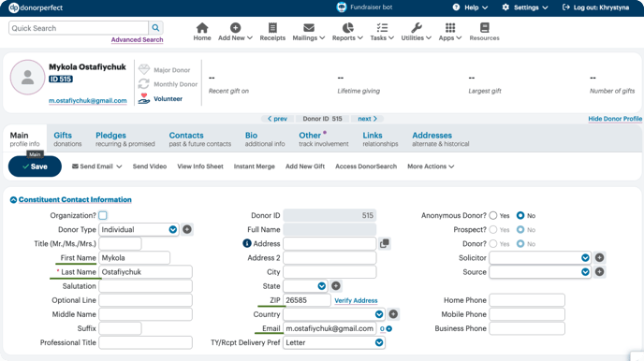Open the TY/Rcpt Delivery Pref dropdown
Screen dimensions: 644x361
click(334, 342)
